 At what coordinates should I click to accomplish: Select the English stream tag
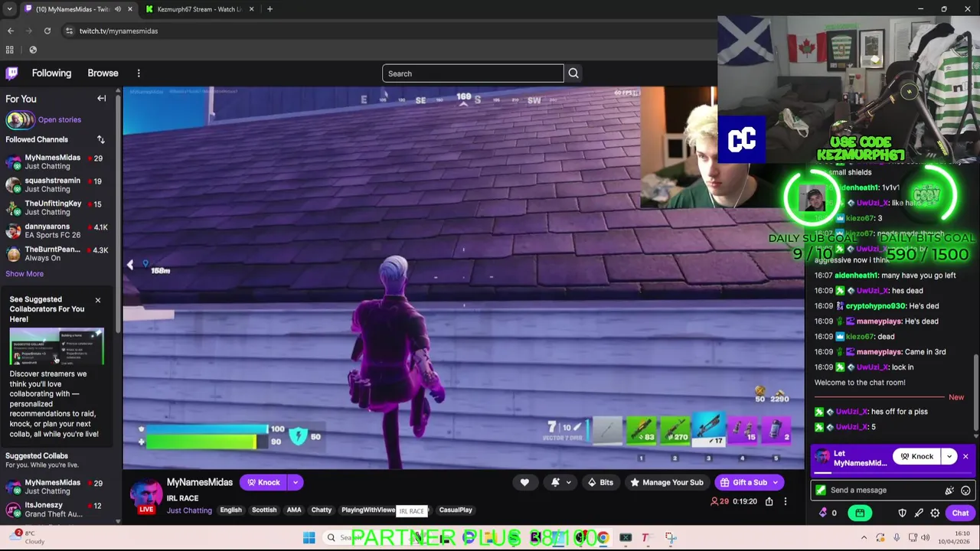[230, 510]
